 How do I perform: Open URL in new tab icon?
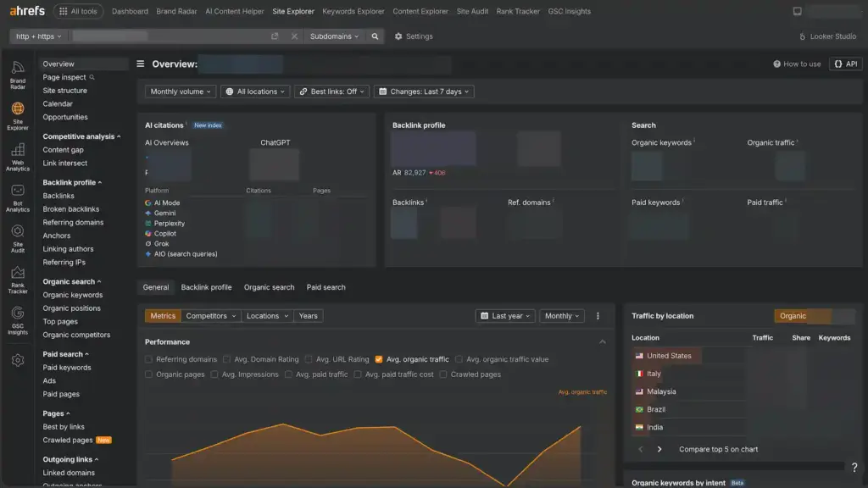pyautogui.click(x=275, y=36)
